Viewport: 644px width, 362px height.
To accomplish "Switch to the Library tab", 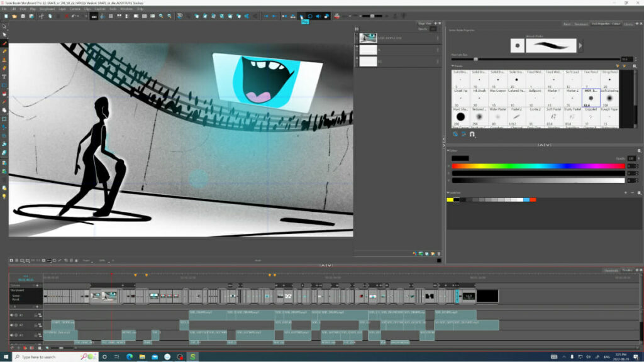I will pos(628,25).
